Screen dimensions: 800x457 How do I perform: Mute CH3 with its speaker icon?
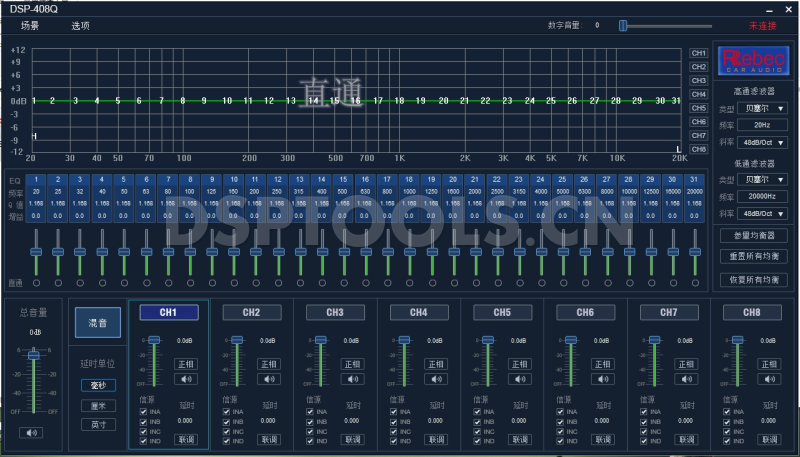pos(353,379)
